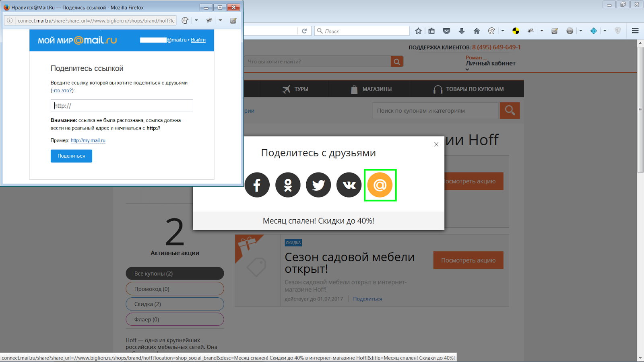Select 'Скидка (2)' filter
This screenshot has height=362, width=644.
pyautogui.click(x=175, y=304)
